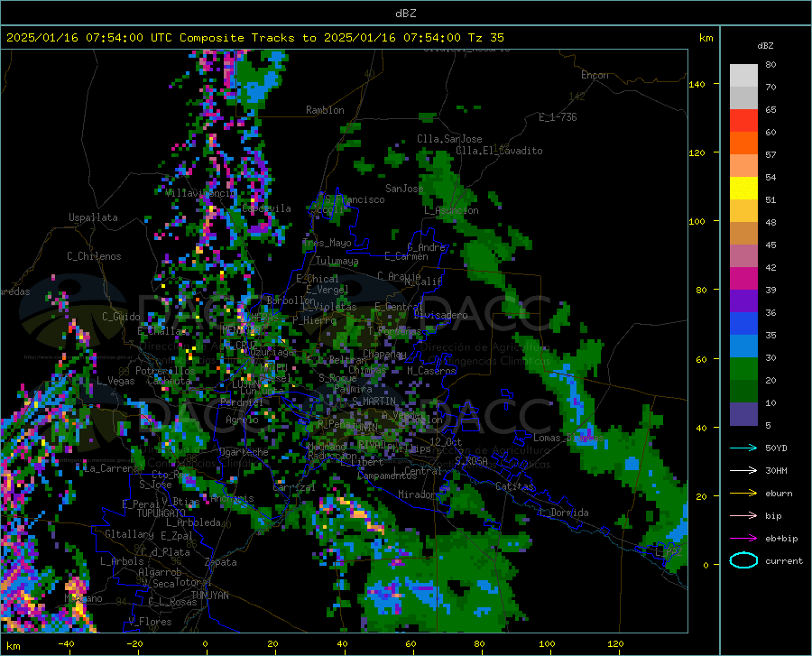The image size is (812, 656).
Task: Pick the purple 36–39 dBZ swatch
Action: click(x=743, y=300)
